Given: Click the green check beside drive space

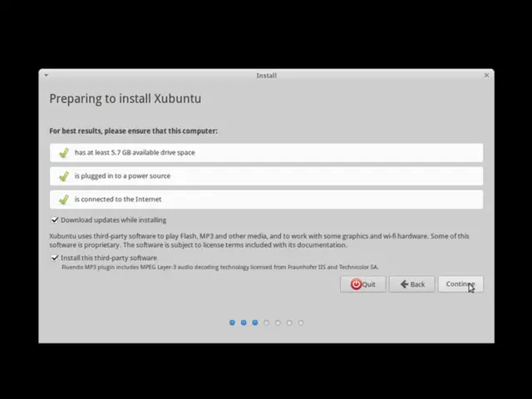Looking at the screenshot, I should coord(64,153).
